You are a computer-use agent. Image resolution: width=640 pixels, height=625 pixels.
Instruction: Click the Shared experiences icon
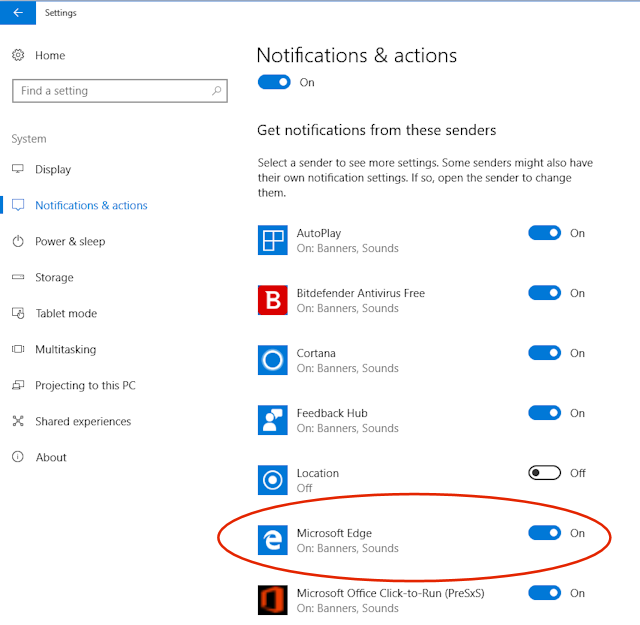[18, 421]
